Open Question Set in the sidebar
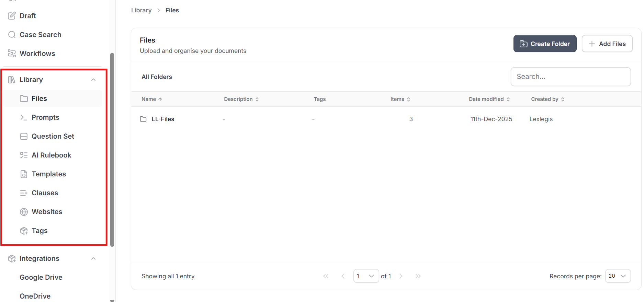This screenshot has width=644, height=302. (x=53, y=136)
